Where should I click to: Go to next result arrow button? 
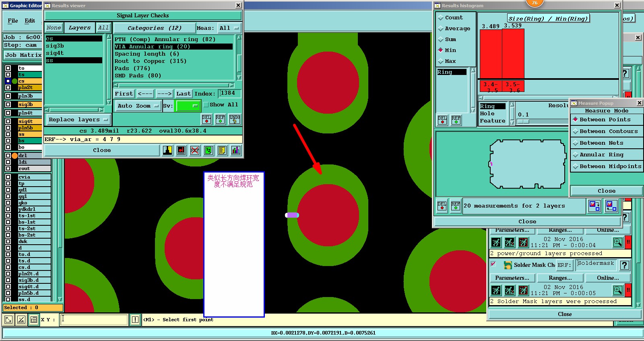(x=164, y=94)
